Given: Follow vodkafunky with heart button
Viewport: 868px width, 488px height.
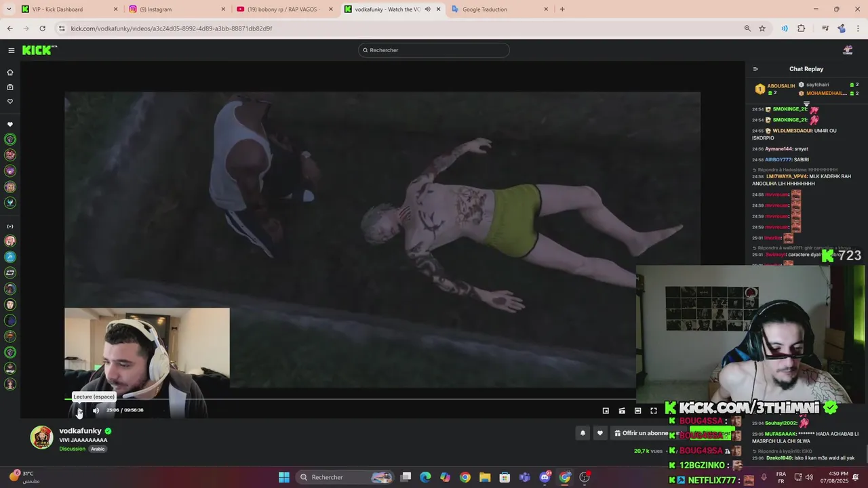Looking at the screenshot, I should (599, 433).
